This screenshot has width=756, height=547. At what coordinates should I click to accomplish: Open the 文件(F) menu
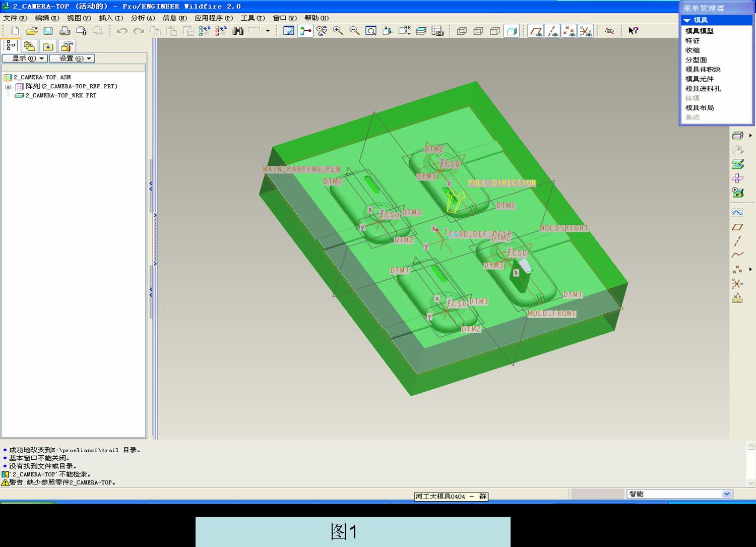point(16,18)
